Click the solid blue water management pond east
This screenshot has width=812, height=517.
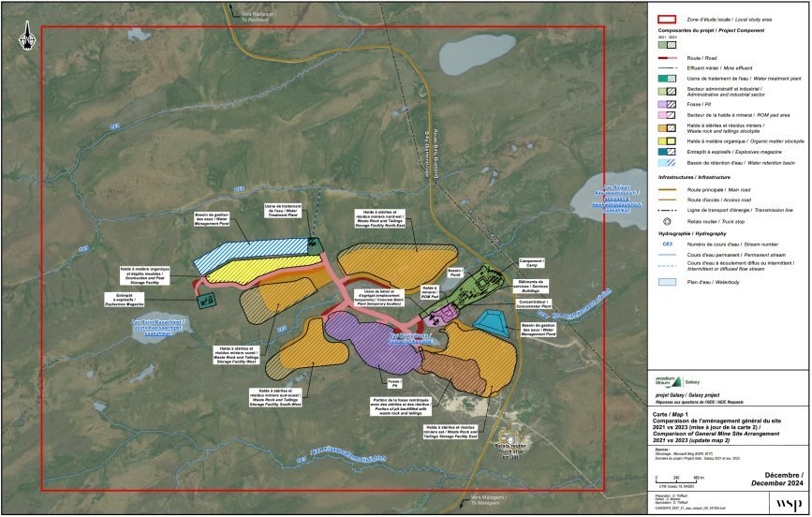(493, 323)
